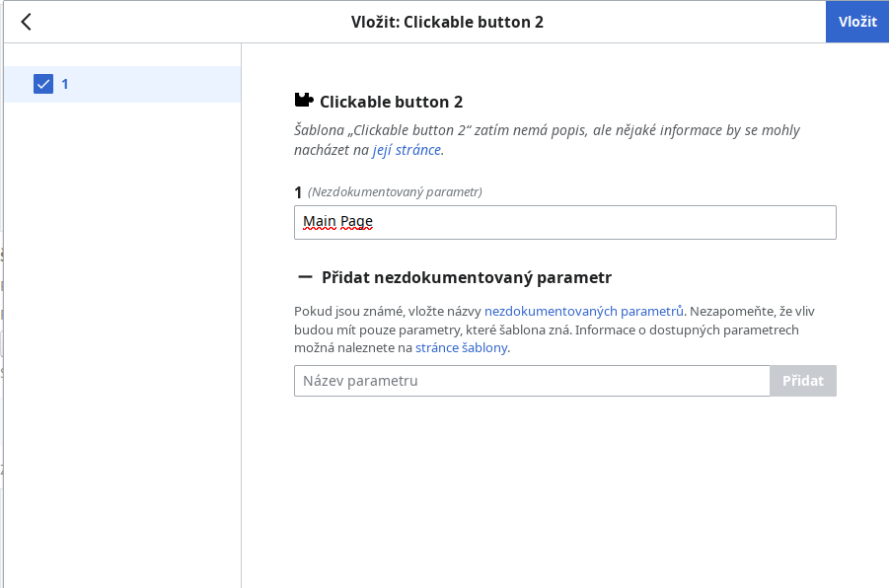Viewport: 889px width, 588px height.
Task: Open the "nezdokumentovaných parametrů" link
Action: (584, 311)
